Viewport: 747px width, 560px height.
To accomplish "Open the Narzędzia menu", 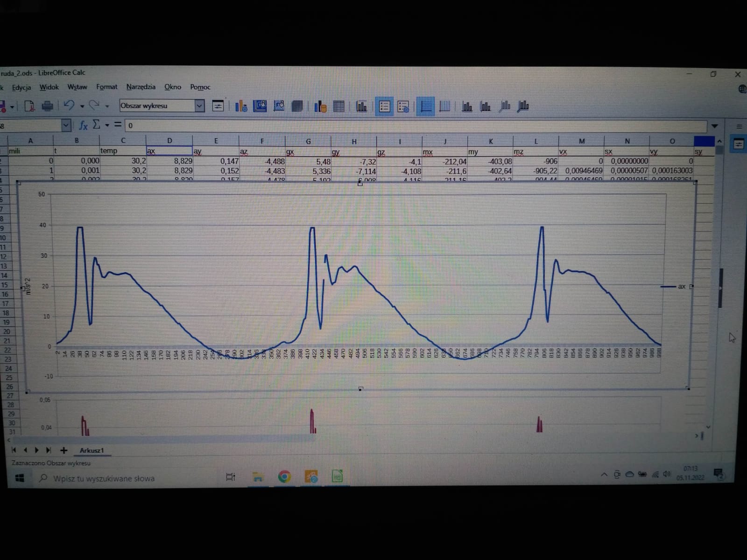I will coord(141,87).
